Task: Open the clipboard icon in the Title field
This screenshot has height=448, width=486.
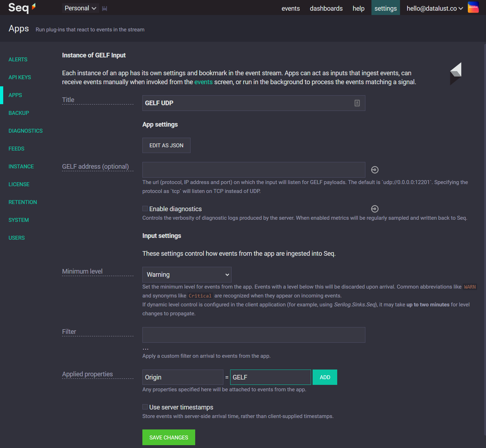Action: click(357, 103)
